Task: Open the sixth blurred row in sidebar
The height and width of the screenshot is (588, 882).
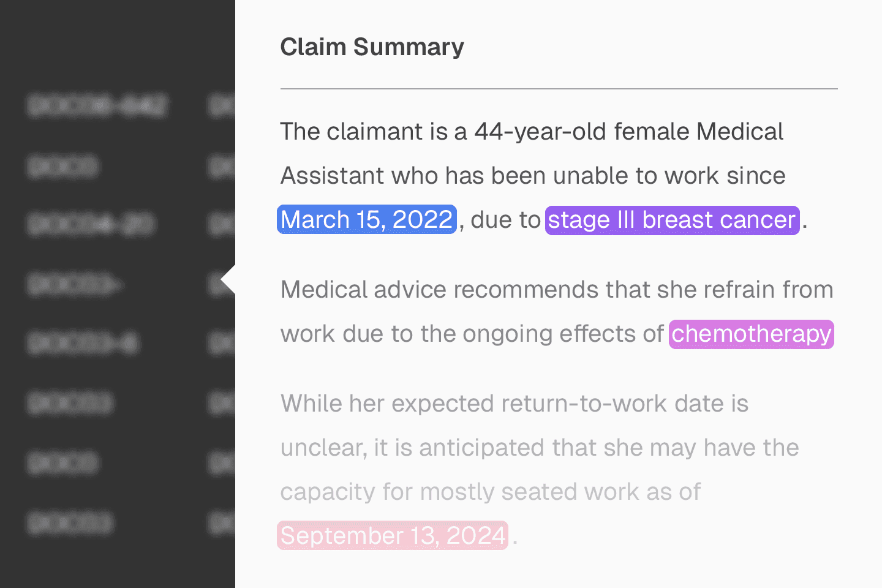Action: point(71,403)
